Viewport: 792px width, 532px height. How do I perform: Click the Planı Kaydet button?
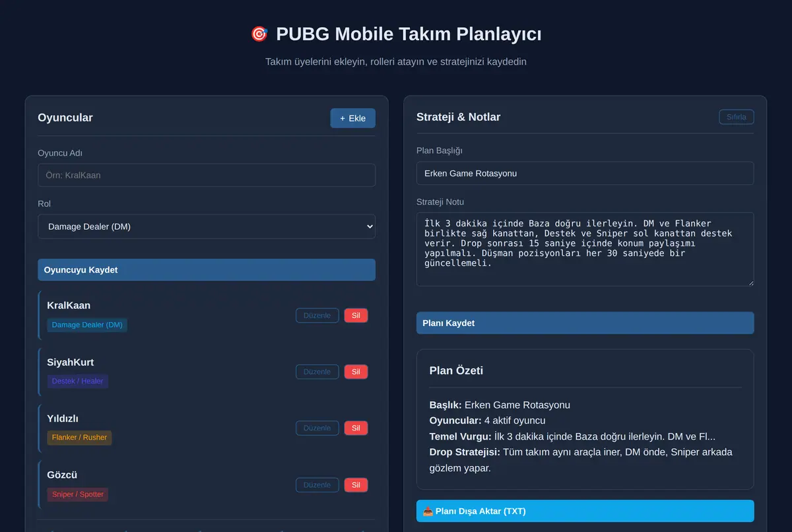coord(585,323)
